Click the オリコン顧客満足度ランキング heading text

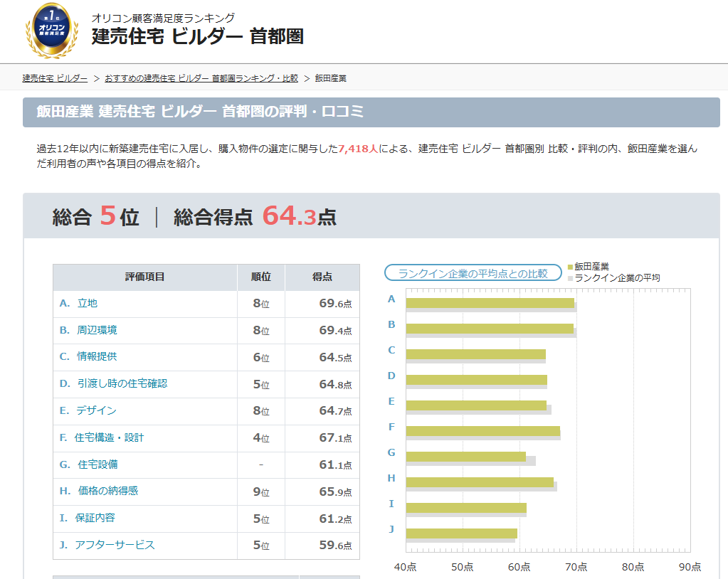click(163, 18)
